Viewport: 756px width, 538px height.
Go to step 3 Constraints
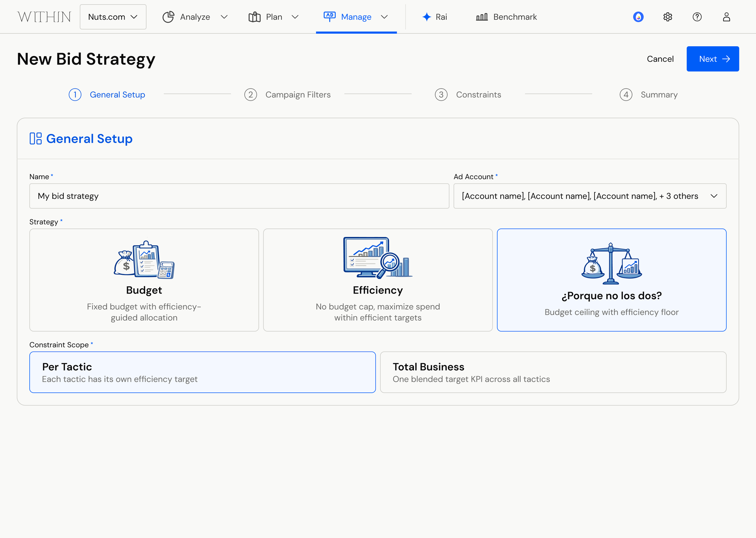(468, 95)
